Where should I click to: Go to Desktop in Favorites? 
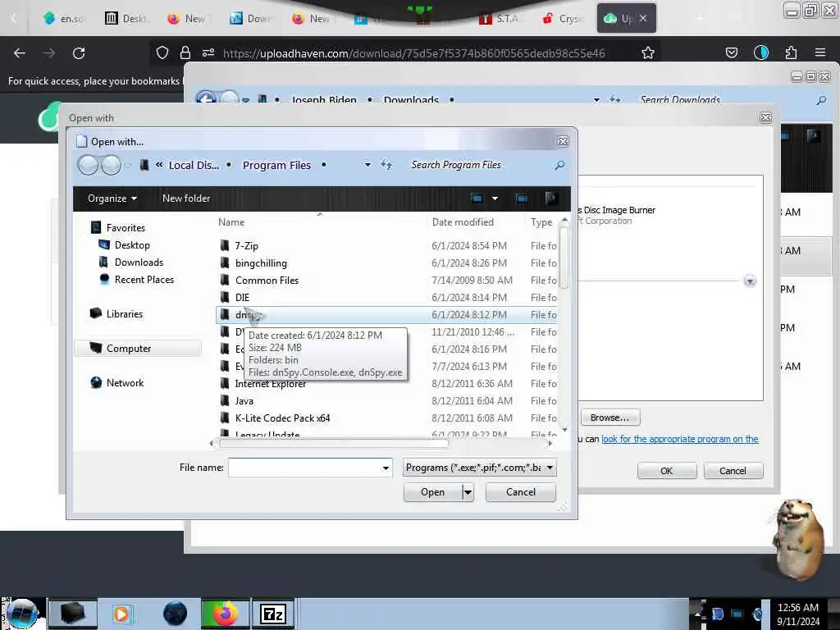click(132, 244)
